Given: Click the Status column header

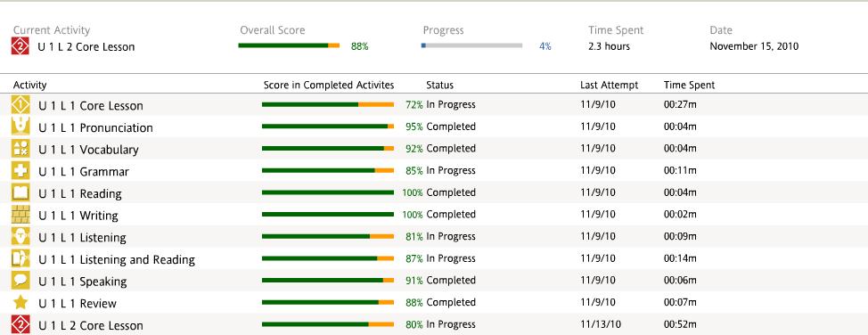Looking at the screenshot, I should [x=439, y=86].
